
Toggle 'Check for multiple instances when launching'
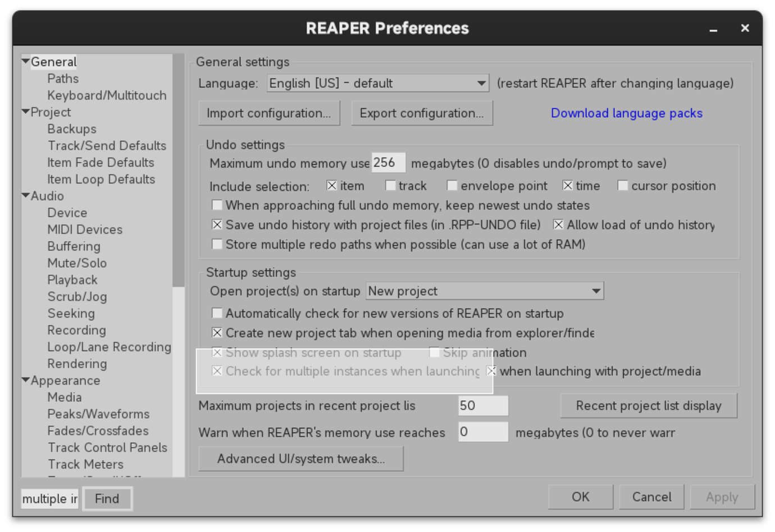pos(217,371)
